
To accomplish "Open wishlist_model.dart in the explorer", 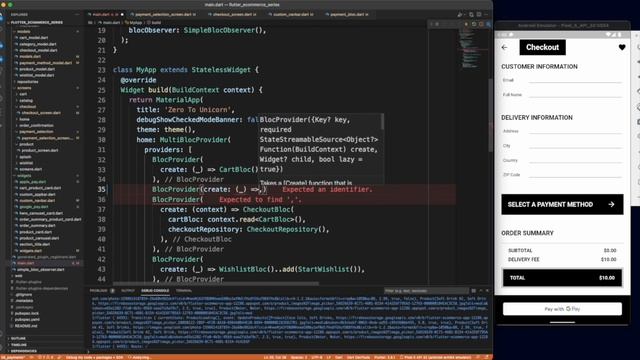I will pos(37,75).
